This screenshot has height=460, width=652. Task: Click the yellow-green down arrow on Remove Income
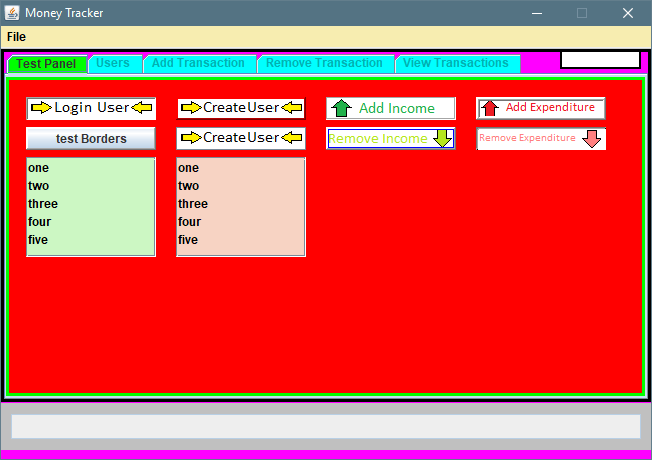pos(442,138)
